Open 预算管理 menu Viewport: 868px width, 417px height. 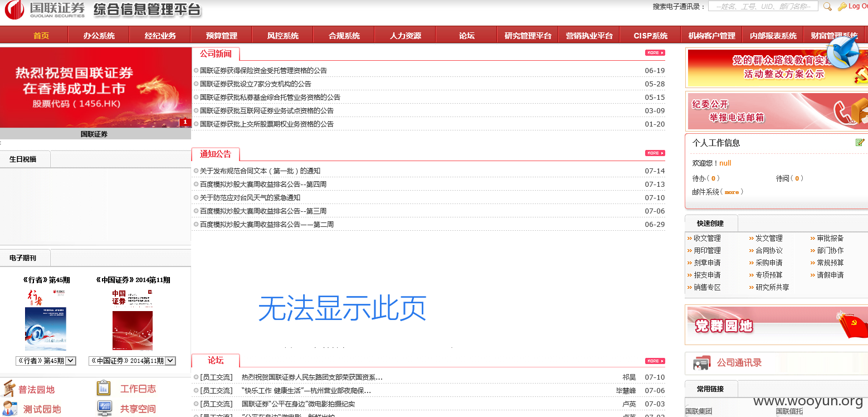coord(222,36)
